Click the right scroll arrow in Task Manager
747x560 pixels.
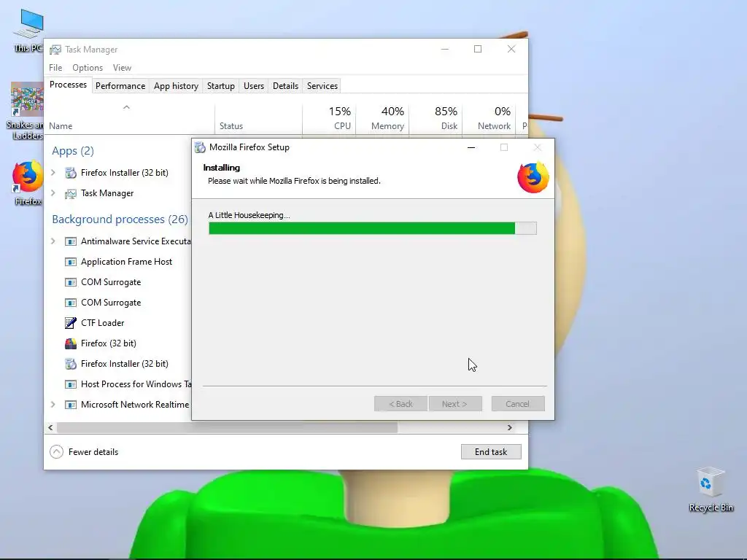click(510, 427)
